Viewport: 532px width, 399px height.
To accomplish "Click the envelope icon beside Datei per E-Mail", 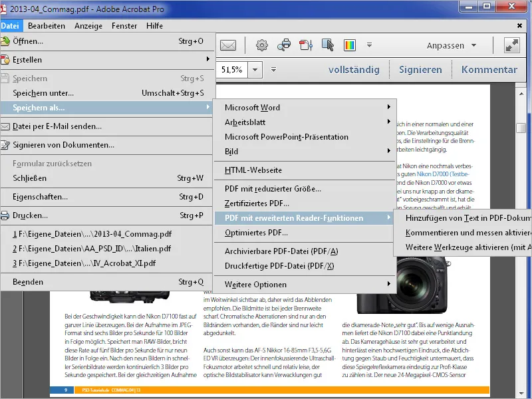I will click(x=5, y=126).
